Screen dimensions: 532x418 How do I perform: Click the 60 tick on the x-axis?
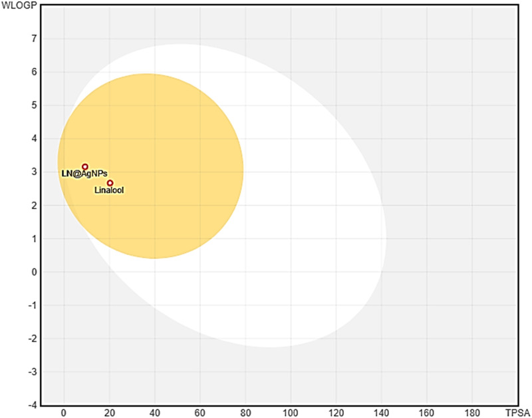pos(200,413)
